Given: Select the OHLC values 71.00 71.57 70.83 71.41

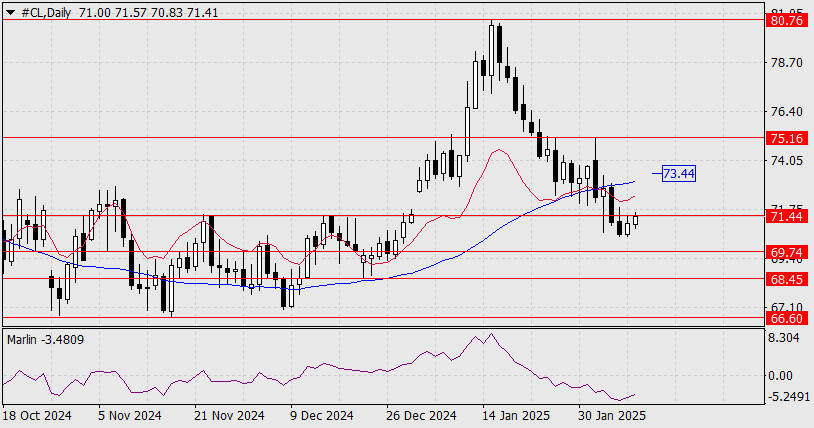Looking at the screenshot, I should (148, 13).
